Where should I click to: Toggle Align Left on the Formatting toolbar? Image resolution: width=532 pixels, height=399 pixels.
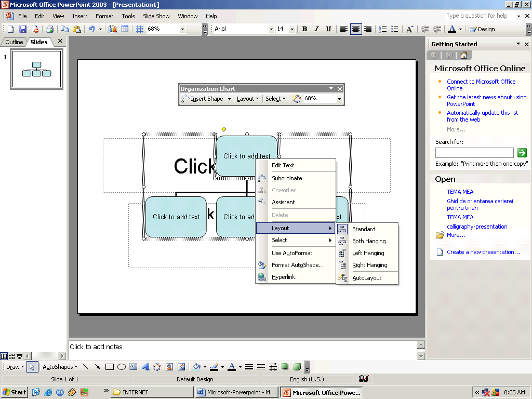[344, 29]
